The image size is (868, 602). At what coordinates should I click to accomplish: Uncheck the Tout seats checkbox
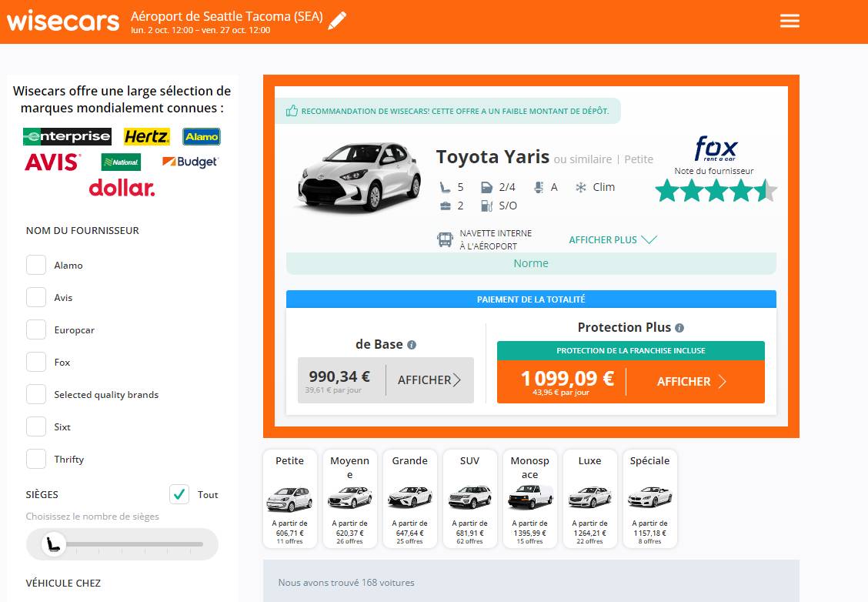tap(179, 494)
